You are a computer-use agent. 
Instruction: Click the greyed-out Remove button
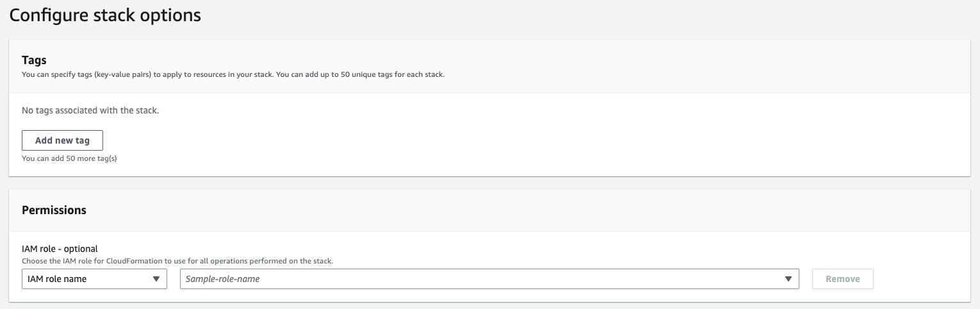click(842, 279)
